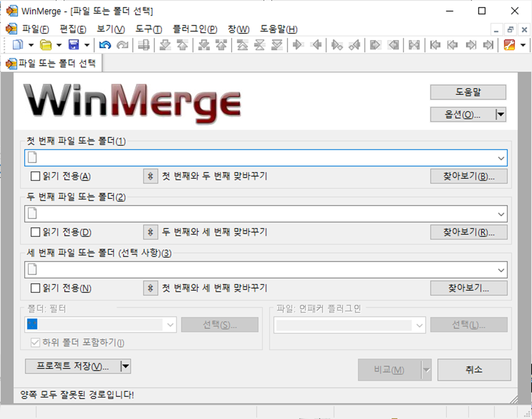Open the Save toolbar dropdown arrow
The height and width of the screenshot is (419, 532).
click(87, 45)
